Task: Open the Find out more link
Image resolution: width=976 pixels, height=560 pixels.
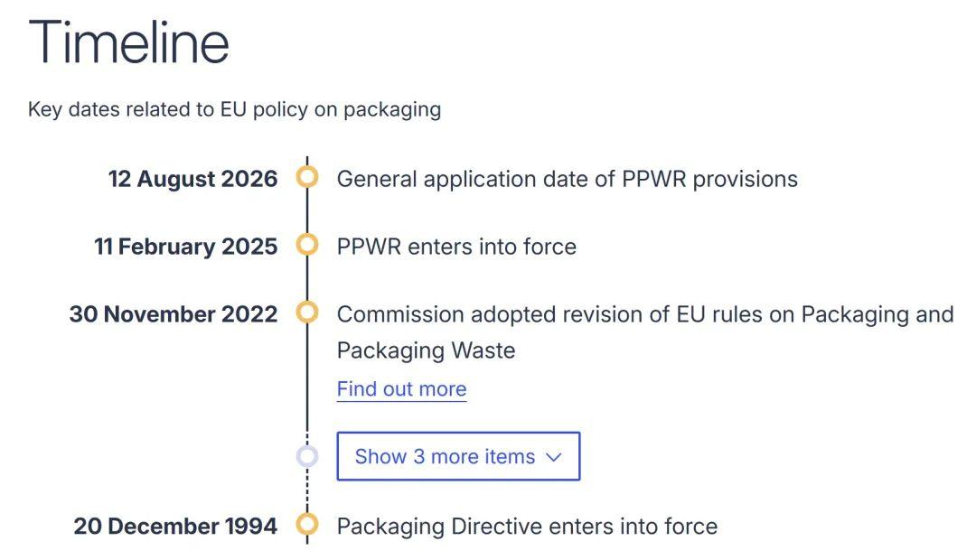Action: pos(401,389)
